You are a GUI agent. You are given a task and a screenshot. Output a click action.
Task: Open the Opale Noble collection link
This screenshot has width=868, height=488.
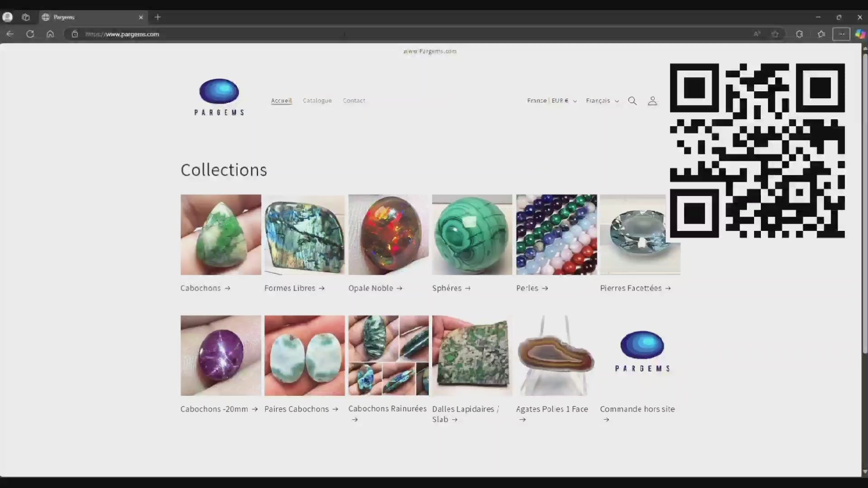(x=375, y=288)
